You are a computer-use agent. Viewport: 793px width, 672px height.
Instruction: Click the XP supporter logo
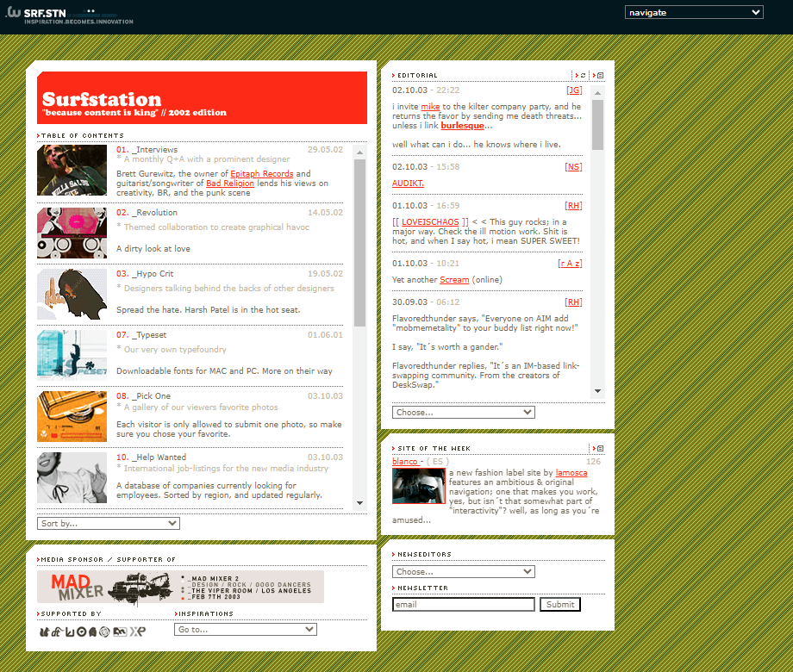[138, 632]
